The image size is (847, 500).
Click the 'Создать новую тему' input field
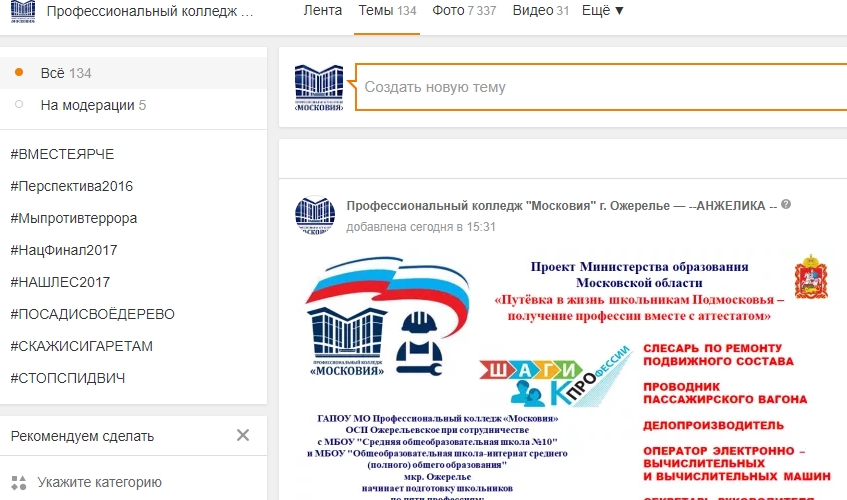coord(600,87)
